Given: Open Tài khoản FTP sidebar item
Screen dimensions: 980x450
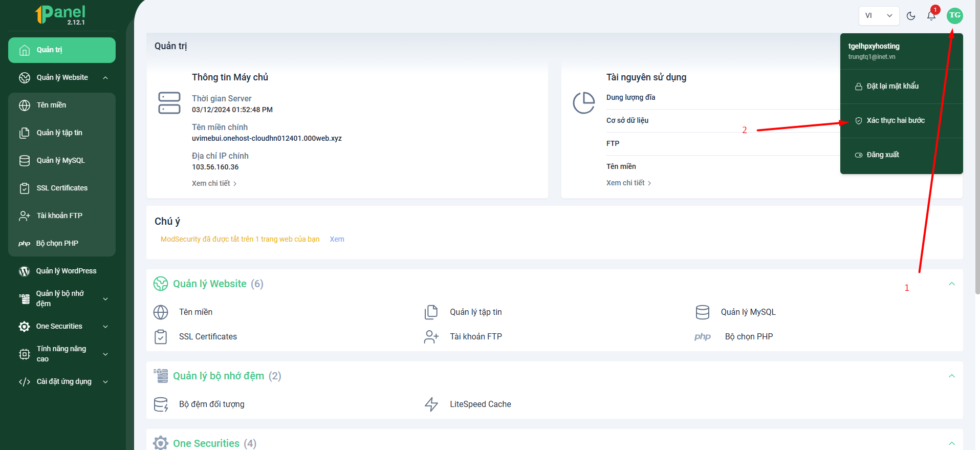Looking at the screenshot, I should pyautogui.click(x=62, y=216).
